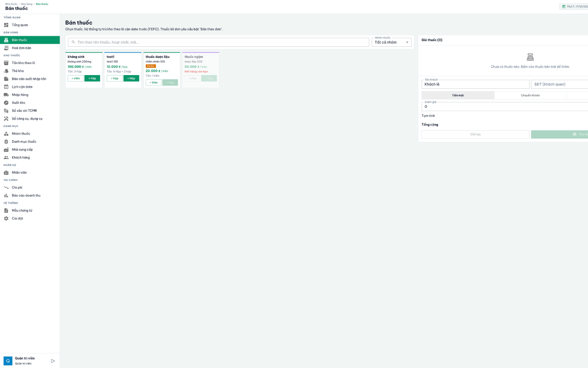The height and width of the screenshot is (368, 588).
Task: Expand the Nhóm thuốc dropdown arrow
Action: point(407,42)
